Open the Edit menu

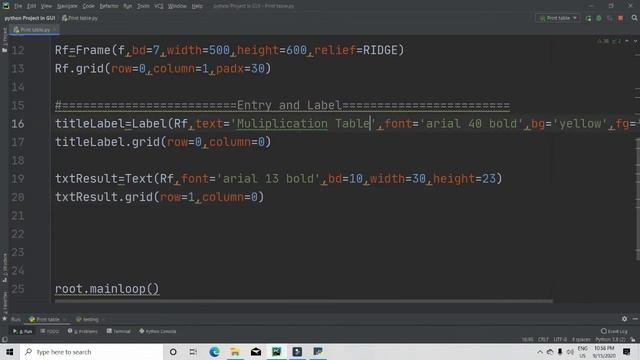coord(31,6)
